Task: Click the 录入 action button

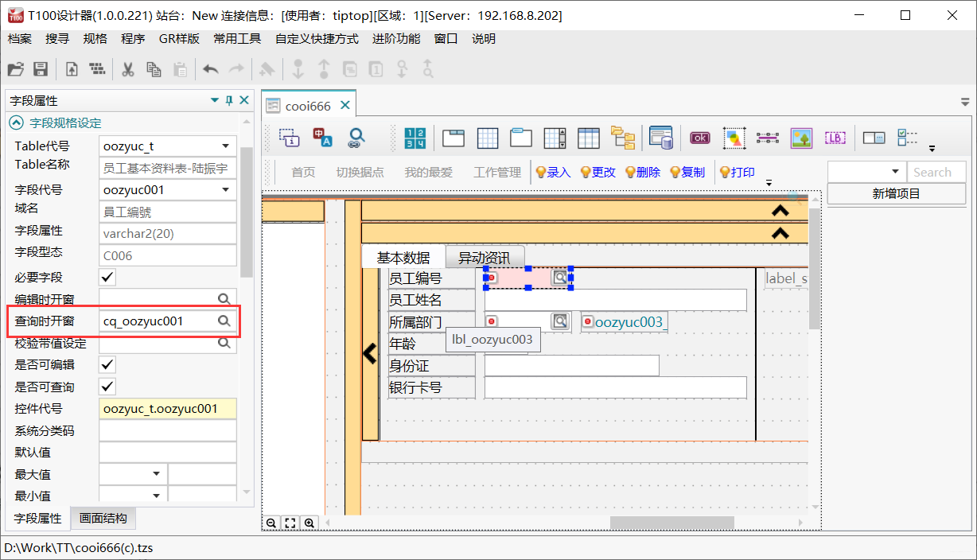Action: click(x=553, y=172)
